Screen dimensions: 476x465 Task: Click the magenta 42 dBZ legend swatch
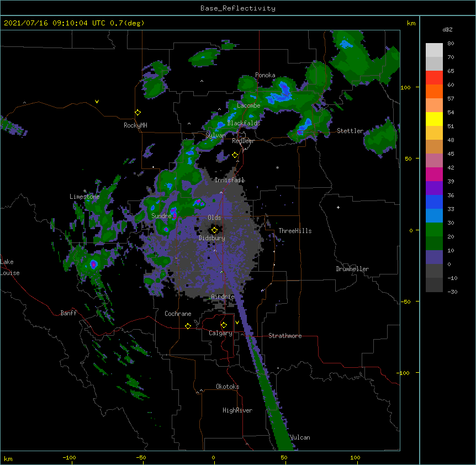click(x=434, y=174)
